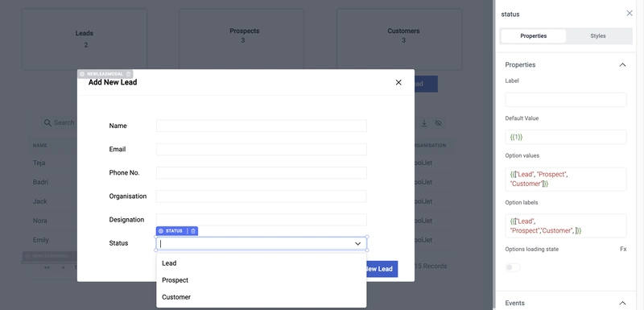Collapse the Events section

tap(622, 303)
